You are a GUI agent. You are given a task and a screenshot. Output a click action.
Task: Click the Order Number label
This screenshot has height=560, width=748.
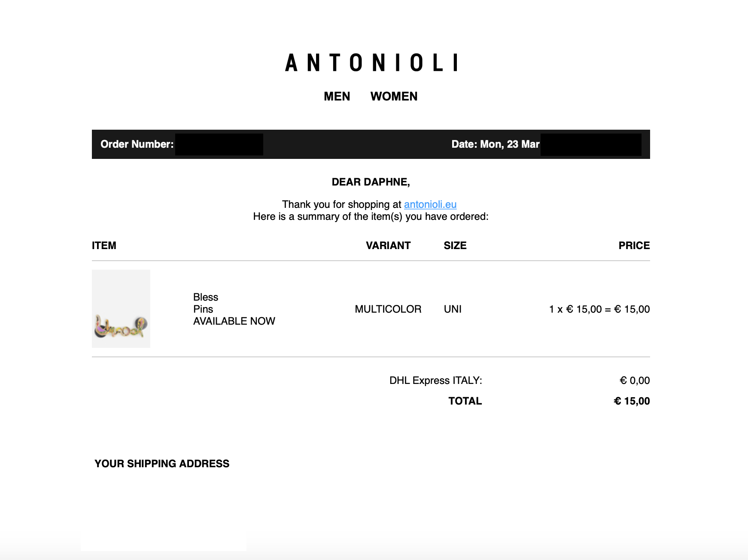[x=137, y=144]
